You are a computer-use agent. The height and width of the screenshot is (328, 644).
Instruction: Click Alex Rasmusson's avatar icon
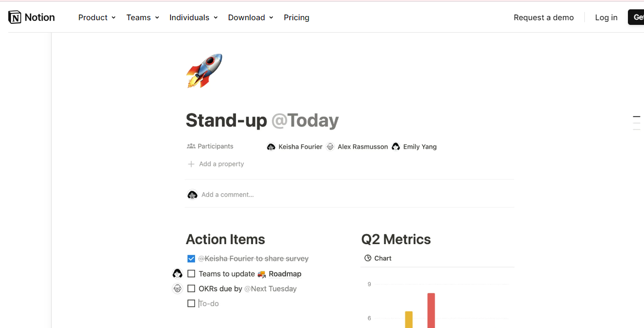pyautogui.click(x=330, y=147)
